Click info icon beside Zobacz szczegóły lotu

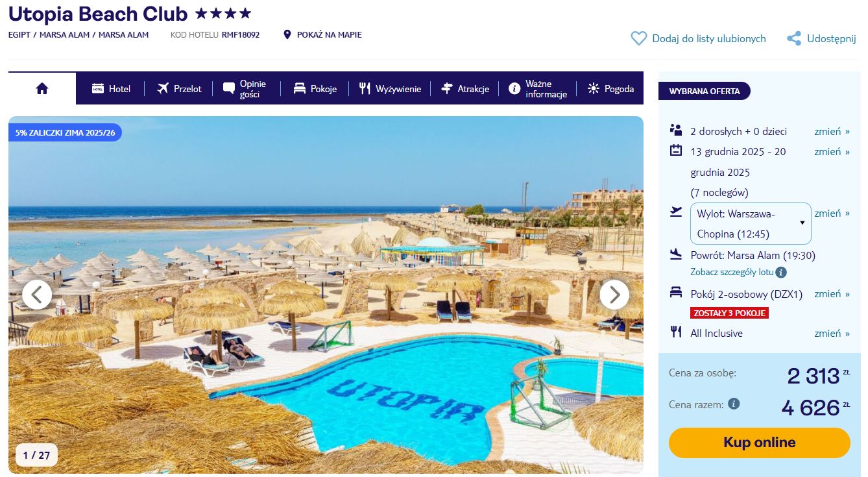point(781,273)
